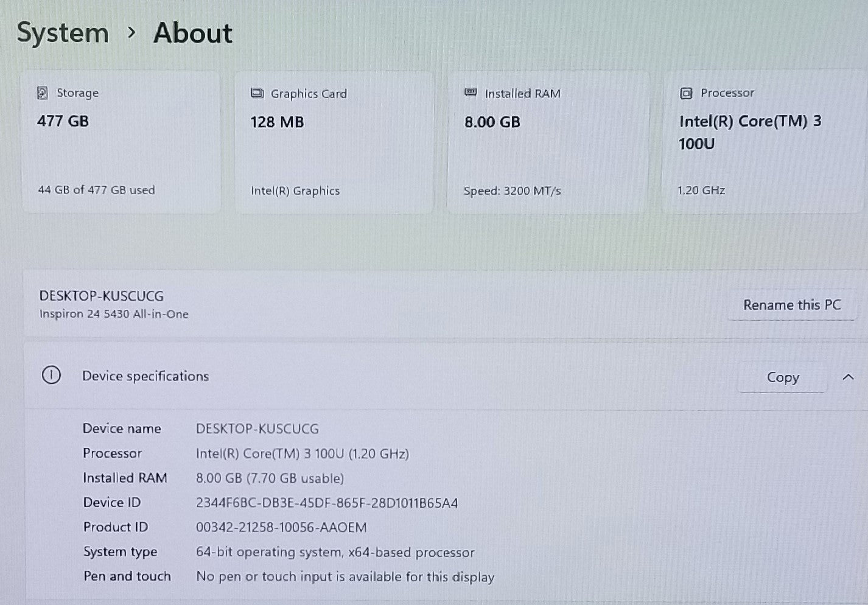Click the Installed RAM memory icon
Viewport: 868px width, 605px height.
[471, 93]
